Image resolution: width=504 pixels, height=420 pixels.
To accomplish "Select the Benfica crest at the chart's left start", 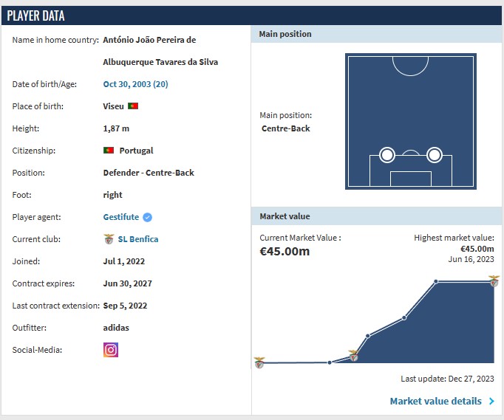I will coord(259,362).
